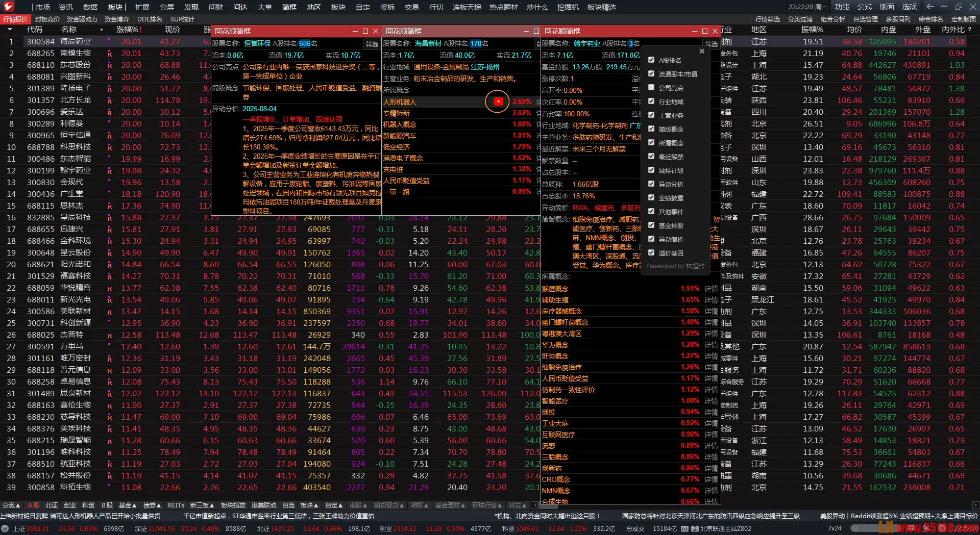Close the checkbox options popup with X
Viewport: 980px width, 535px height.
tap(702, 51)
